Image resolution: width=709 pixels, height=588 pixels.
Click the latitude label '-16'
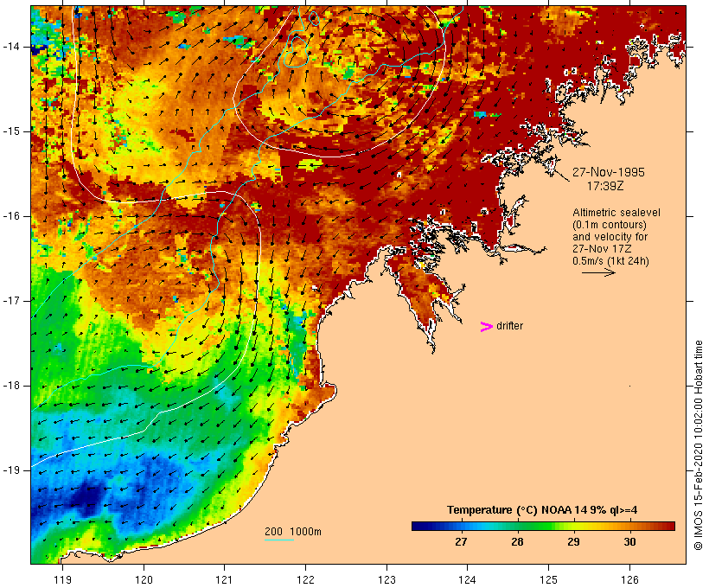(10, 216)
